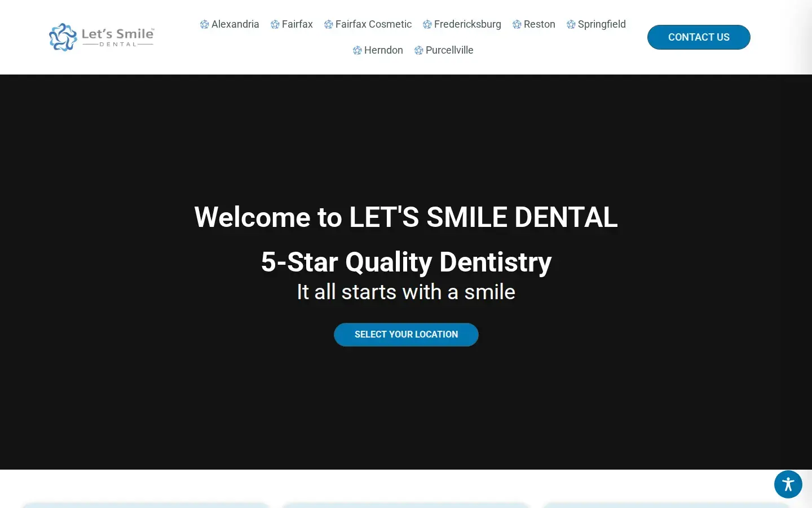The image size is (812, 508).
Task: Click the icon beside Reston
Action: point(517,24)
